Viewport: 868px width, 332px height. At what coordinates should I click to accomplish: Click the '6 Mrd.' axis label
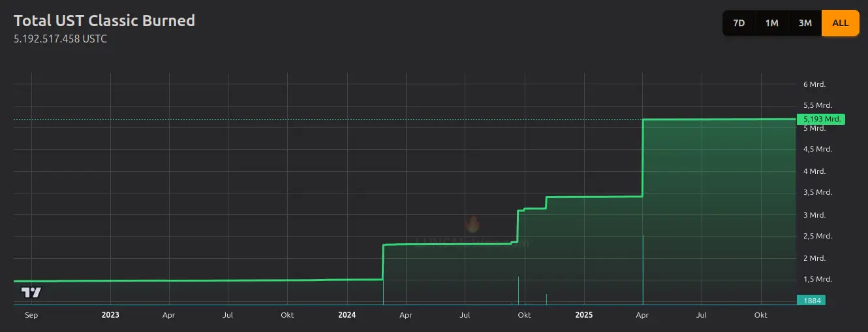pyautogui.click(x=814, y=84)
